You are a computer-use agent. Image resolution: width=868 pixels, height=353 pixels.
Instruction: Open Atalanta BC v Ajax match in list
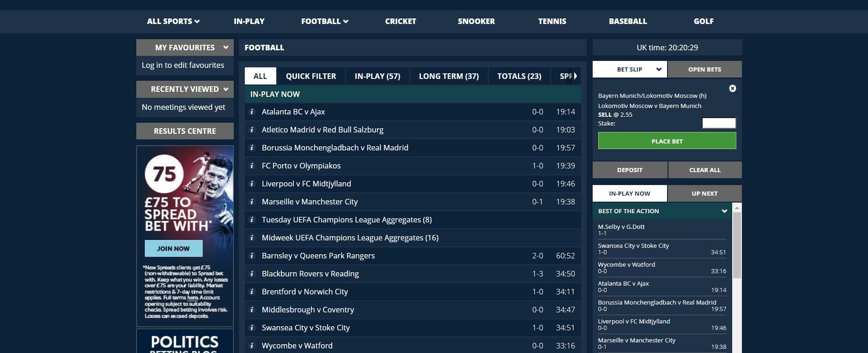(293, 112)
